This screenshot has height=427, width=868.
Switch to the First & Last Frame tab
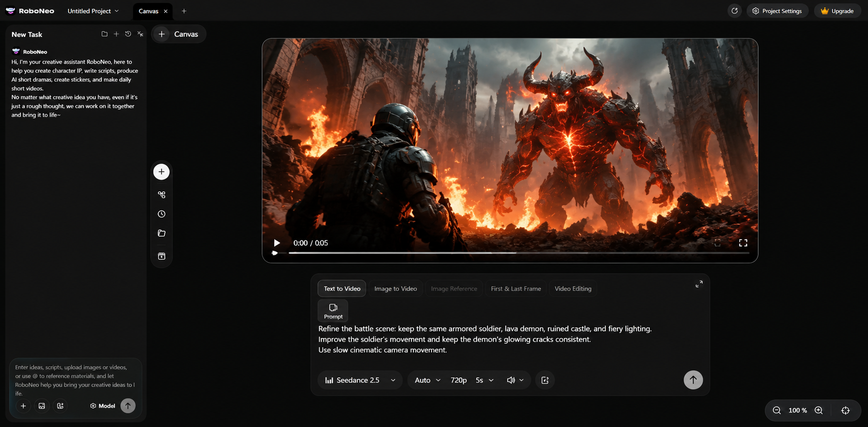pyautogui.click(x=516, y=289)
